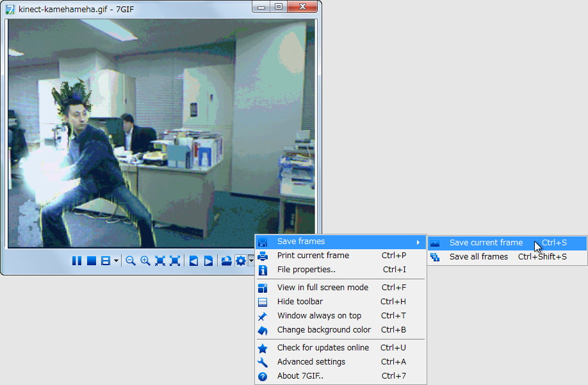Image resolution: width=588 pixels, height=385 pixels.
Task: Open File properties dialog
Action: point(341,270)
